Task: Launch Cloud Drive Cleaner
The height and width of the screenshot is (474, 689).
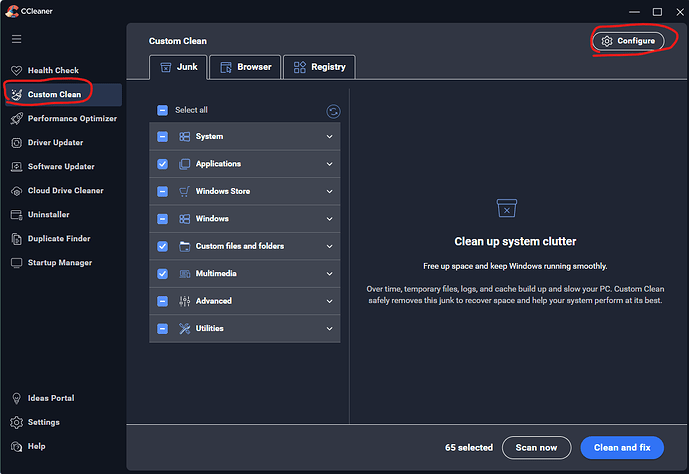Action: [x=64, y=190]
